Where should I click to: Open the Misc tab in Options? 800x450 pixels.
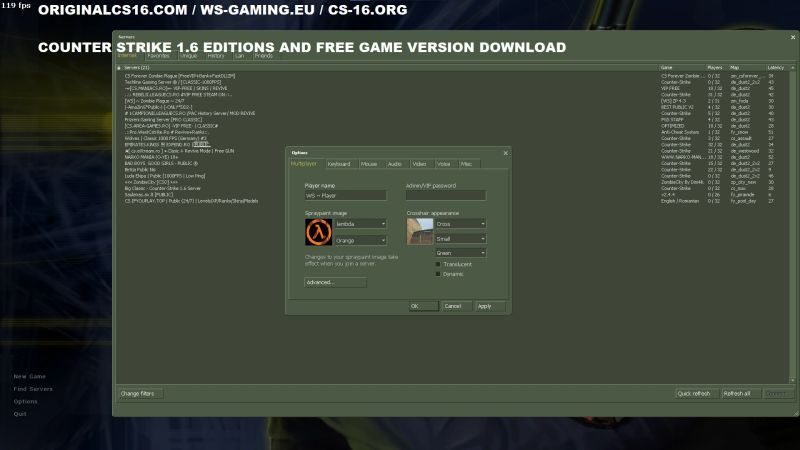click(468, 164)
